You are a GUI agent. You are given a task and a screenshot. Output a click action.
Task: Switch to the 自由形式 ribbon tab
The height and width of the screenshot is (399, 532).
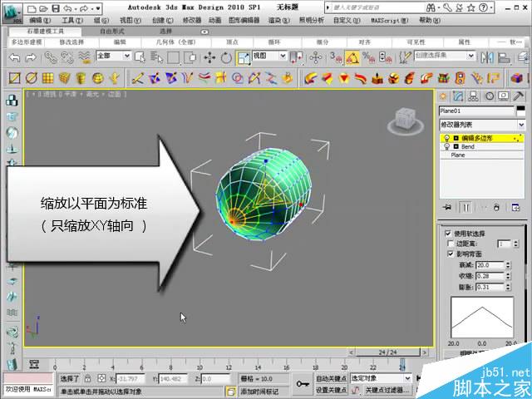111,31
